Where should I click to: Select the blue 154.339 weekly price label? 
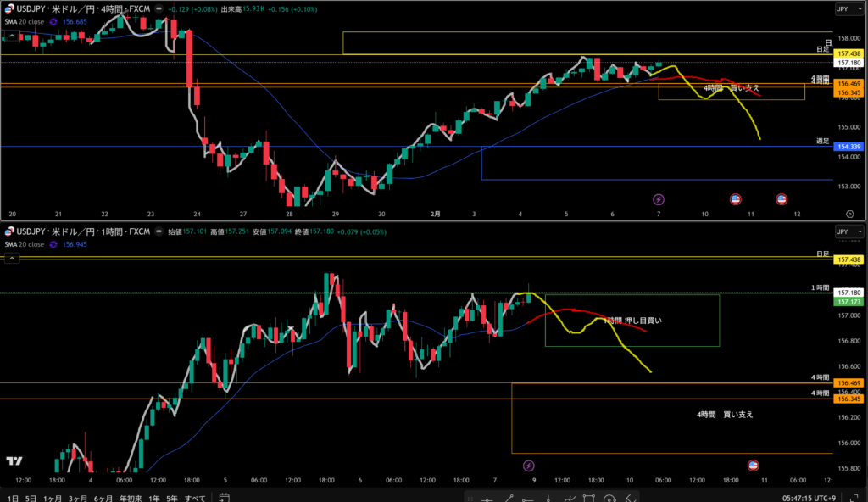(849, 148)
